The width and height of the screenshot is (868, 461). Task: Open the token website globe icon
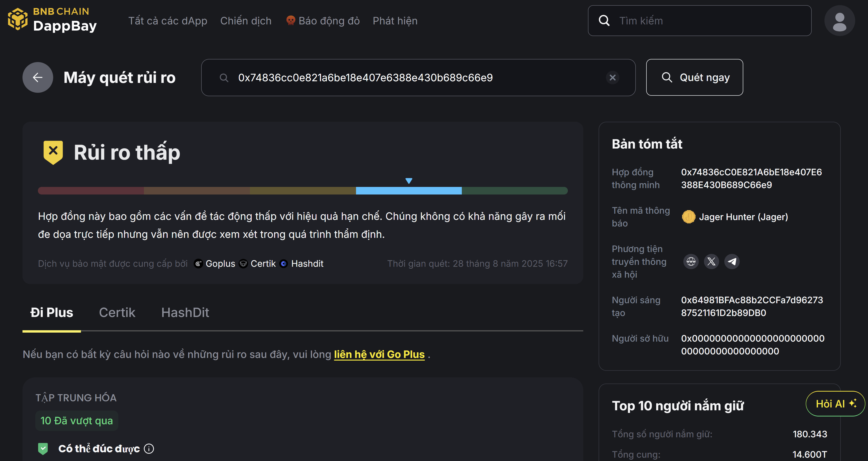pos(691,261)
